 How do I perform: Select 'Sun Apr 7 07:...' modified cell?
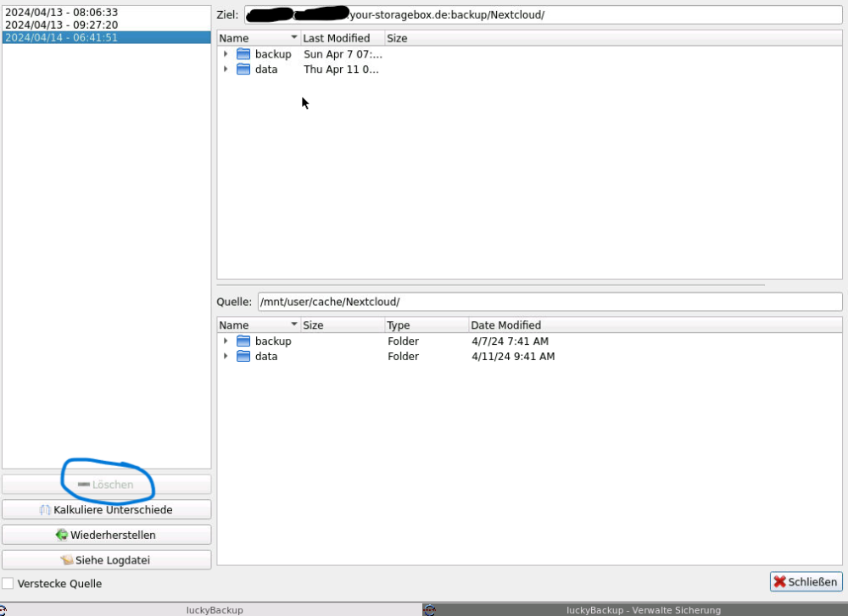pos(343,54)
